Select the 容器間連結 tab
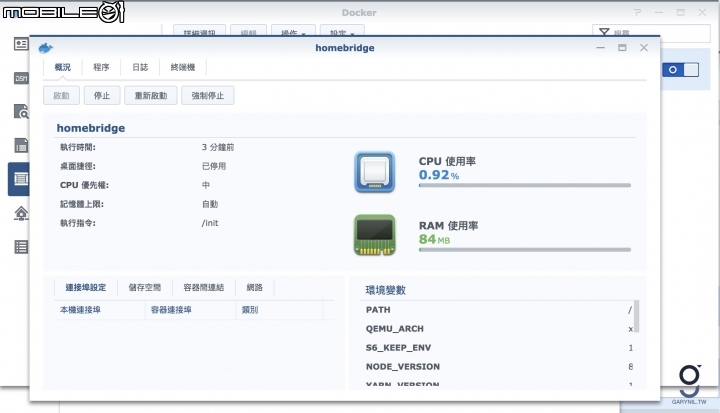Image resolution: width=720 pixels, height=413 pixels. (203, 288)
